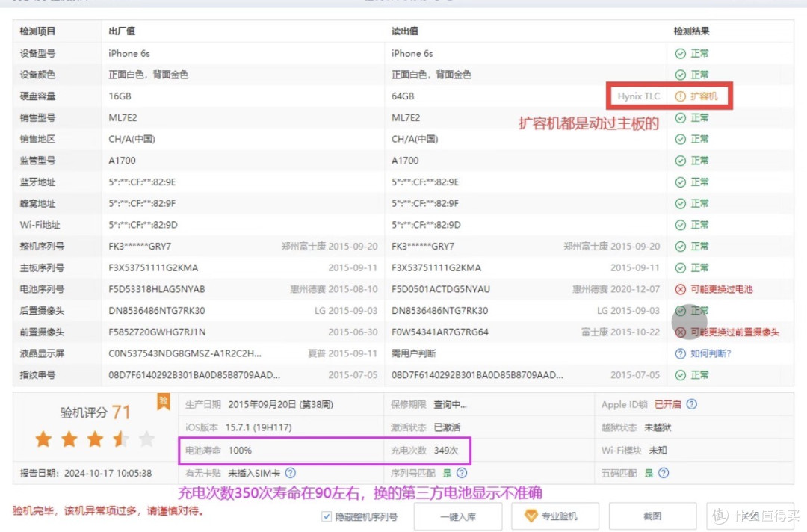Click the question icon in 液晶显示屏 row
The image size is (807, 532).
[681, 354]
